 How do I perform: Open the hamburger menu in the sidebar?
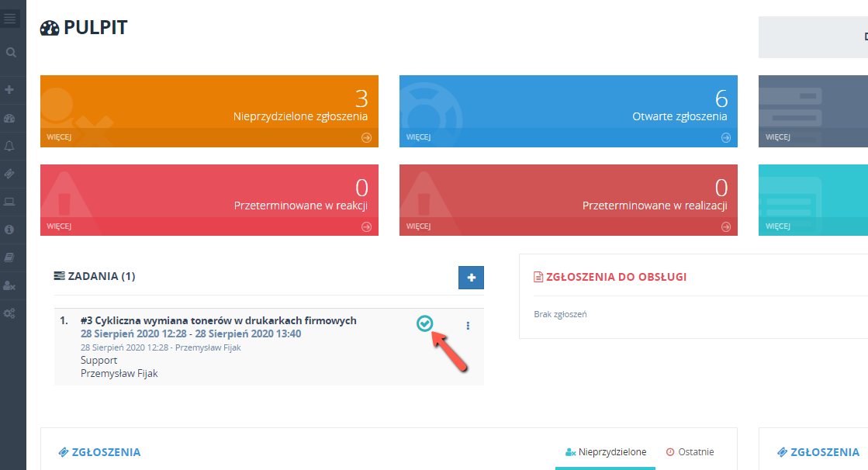pos(10,19)
